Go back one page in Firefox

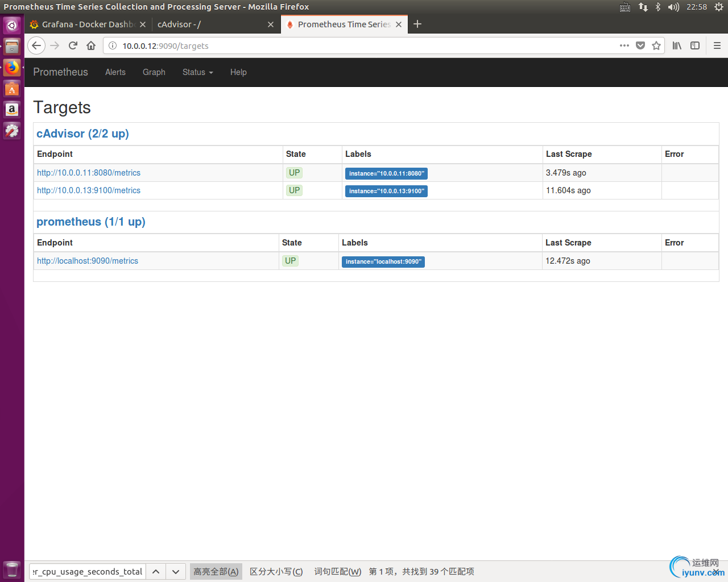[x=36, y=45]
